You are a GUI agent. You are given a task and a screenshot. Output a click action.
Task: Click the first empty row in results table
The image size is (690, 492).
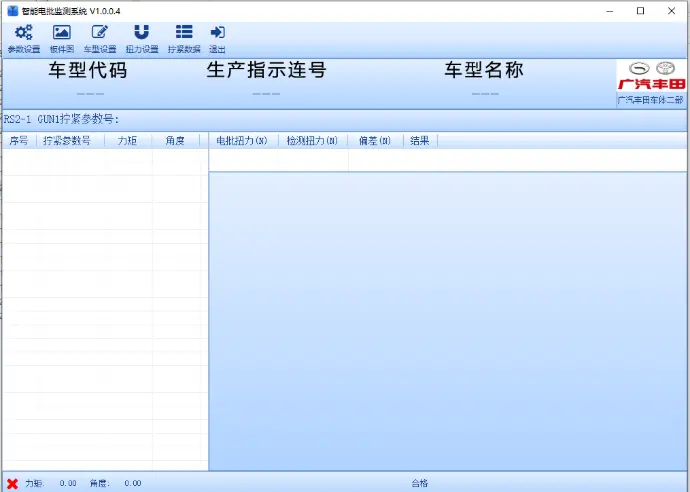pyautogui.click(x=447, y=160)
